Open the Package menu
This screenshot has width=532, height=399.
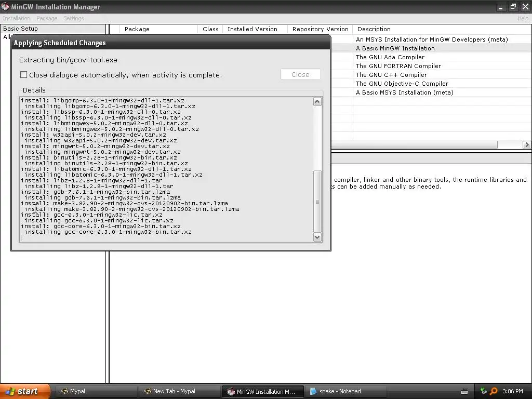47,18
